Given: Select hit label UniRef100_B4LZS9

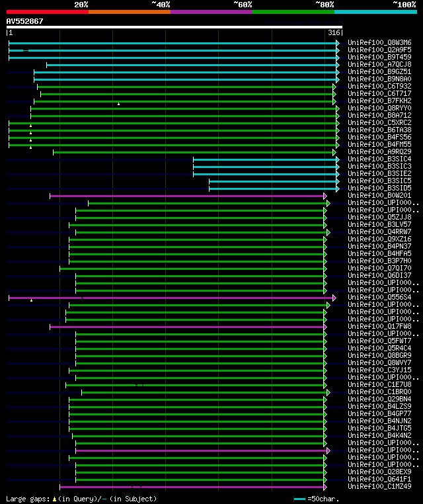Looking at the screenshot, I should (379, 406).
